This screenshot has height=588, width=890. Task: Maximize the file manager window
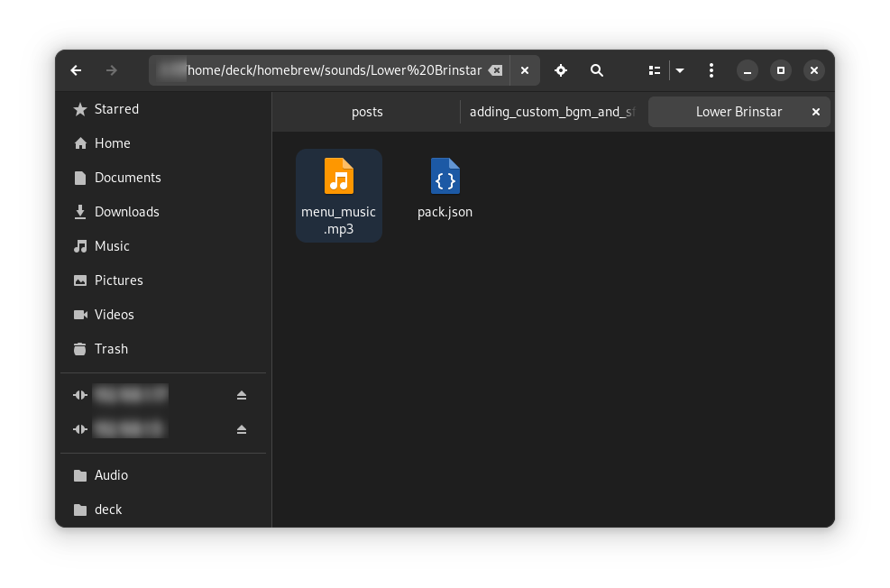(781, 70)
